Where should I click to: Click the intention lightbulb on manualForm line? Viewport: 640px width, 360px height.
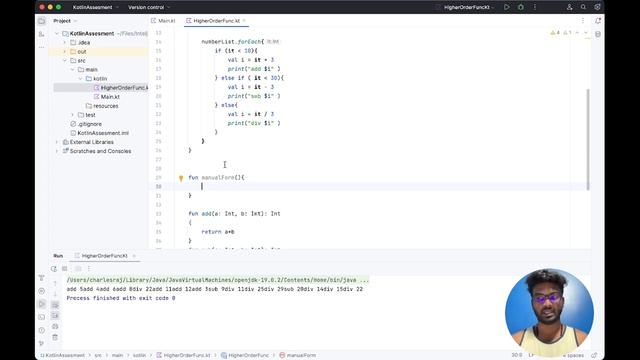181,178
